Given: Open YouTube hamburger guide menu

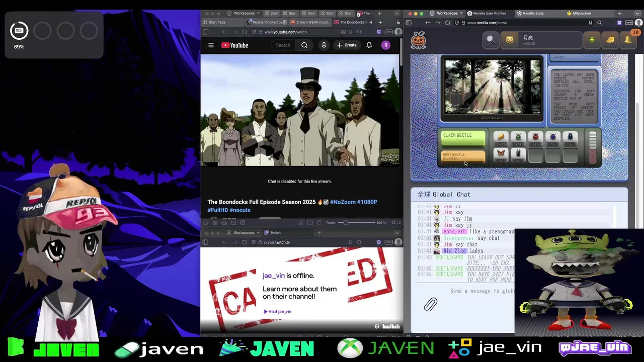Looking at the screenshot, I should pos(211,45).
